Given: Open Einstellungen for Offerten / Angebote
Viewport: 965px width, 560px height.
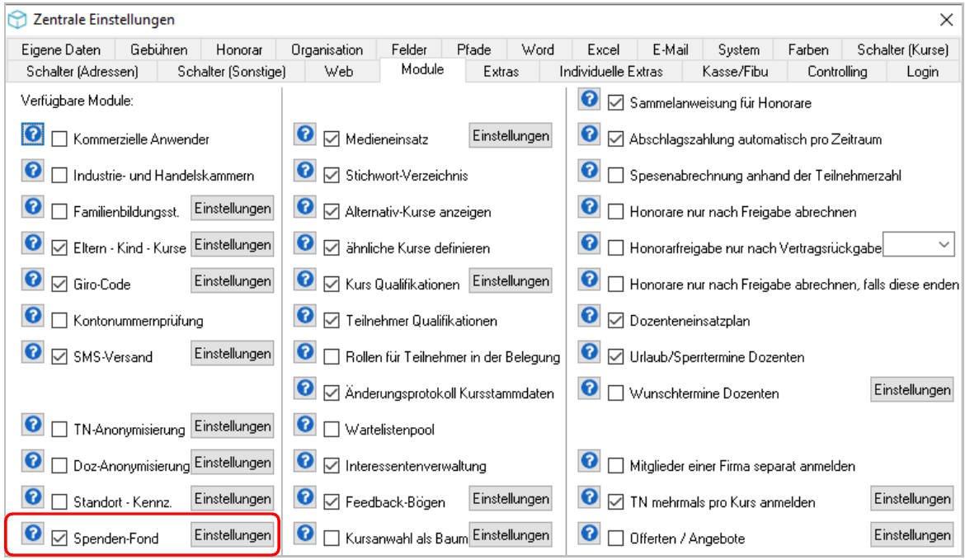Looking at the screenshot, I should point(912,534).
